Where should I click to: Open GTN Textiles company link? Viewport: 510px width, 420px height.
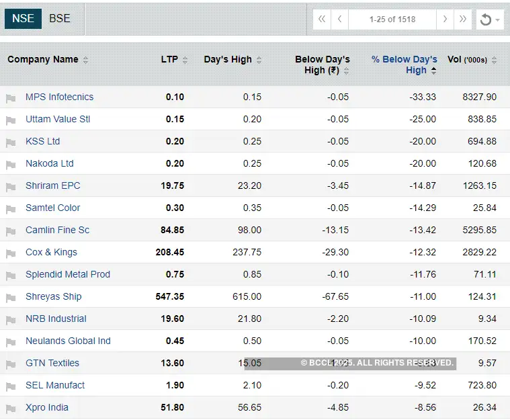click(x=52, y=363)
